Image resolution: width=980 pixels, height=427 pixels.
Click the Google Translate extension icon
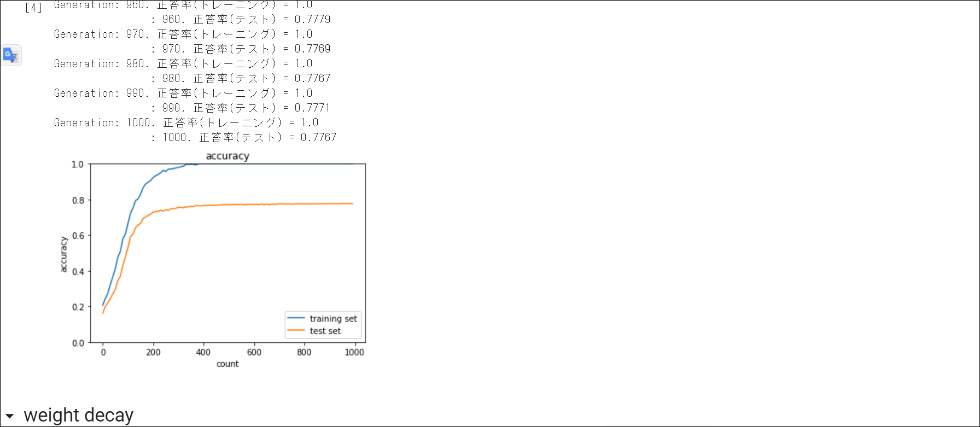click(x=11, y=55)
